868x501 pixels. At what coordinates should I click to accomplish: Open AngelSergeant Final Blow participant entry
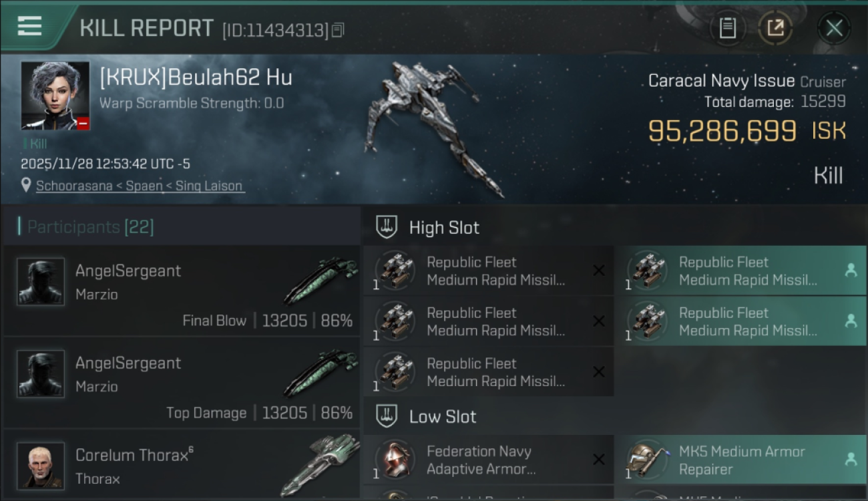[182, 291]
